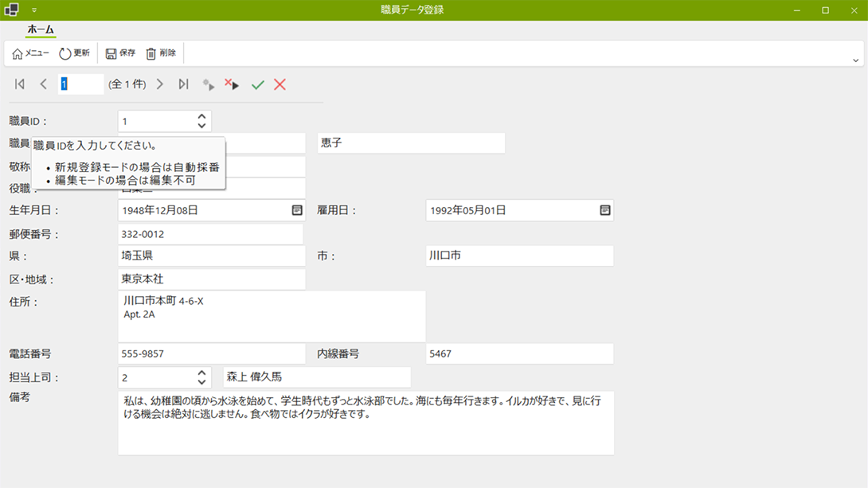The height and width of the screenshot is (488, 868).
Task: Click the 備考 notes text area
Action: (x=366, y=424)
